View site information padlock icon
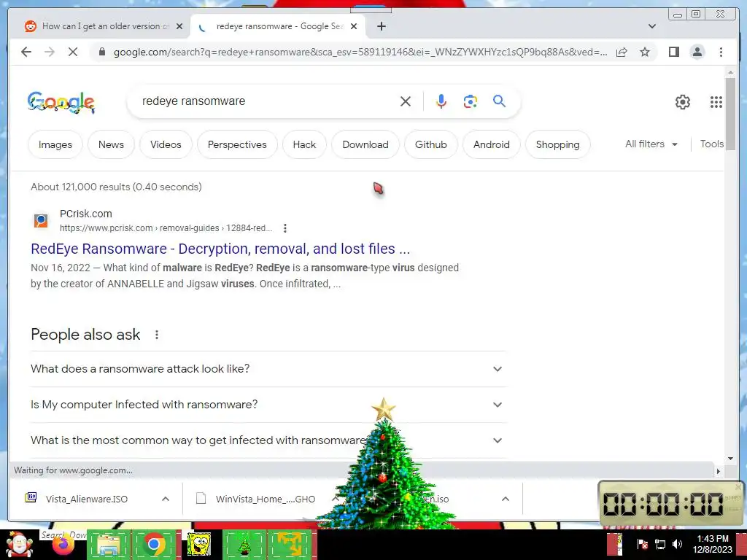The height and width of the screenshot is (560, 747). 102,52
